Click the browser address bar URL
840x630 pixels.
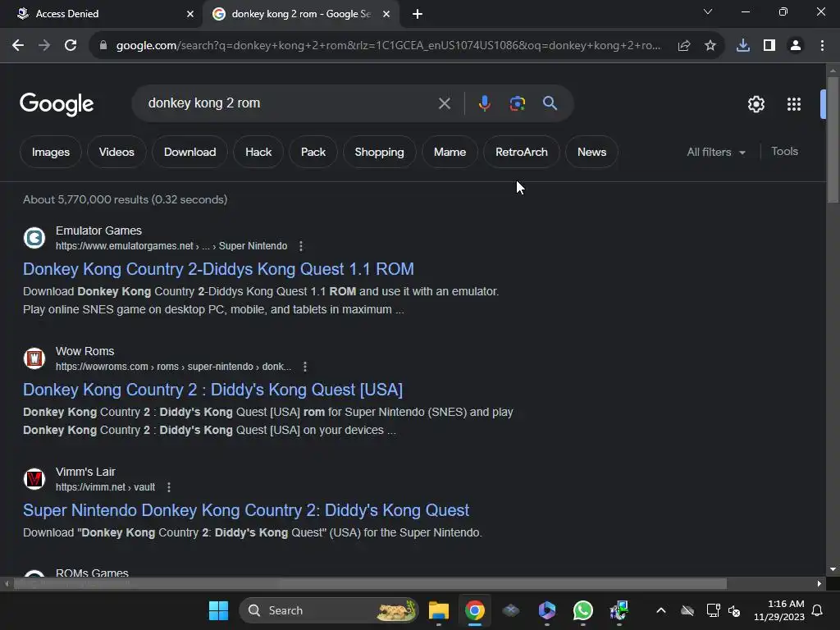388,46
